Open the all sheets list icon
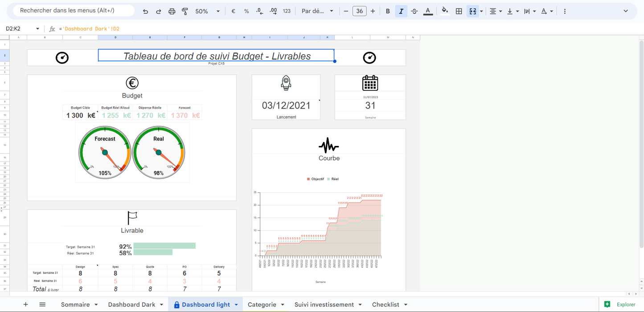The image size is (644, 312). click(x=42, y=304)
